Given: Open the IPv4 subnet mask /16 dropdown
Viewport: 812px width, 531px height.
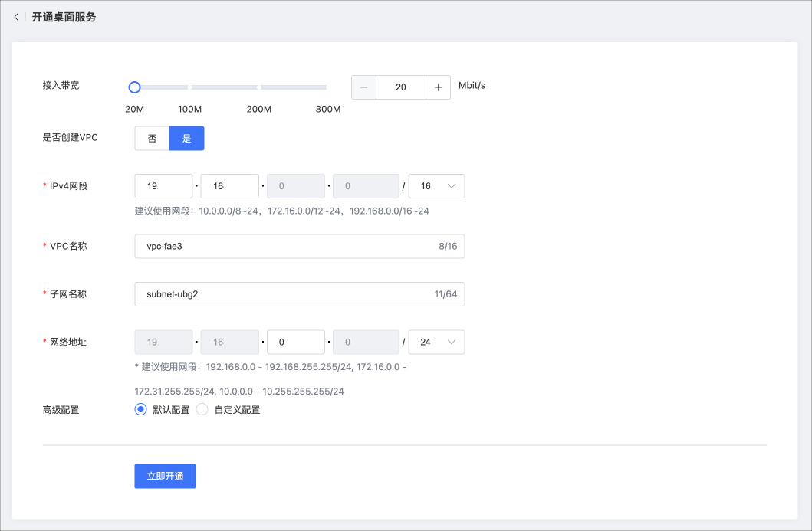Looking at the screenshot, I should point(436,185).
